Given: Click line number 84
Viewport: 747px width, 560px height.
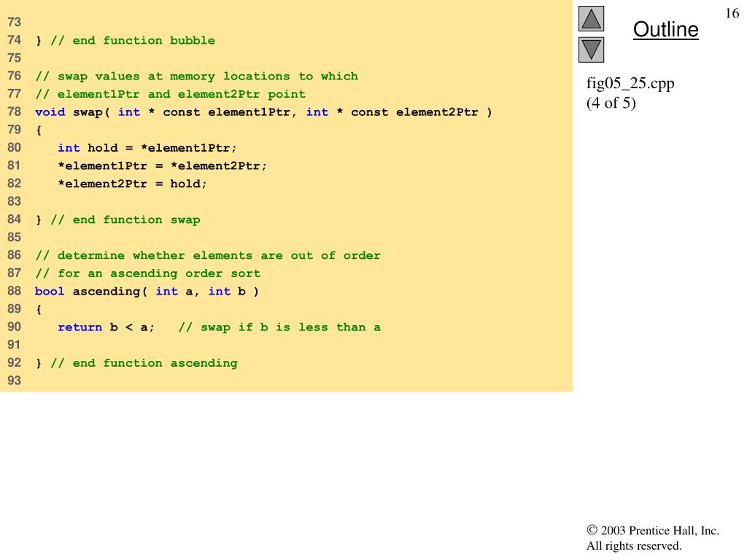Looking at the screenshot, I should pos(15,219).
